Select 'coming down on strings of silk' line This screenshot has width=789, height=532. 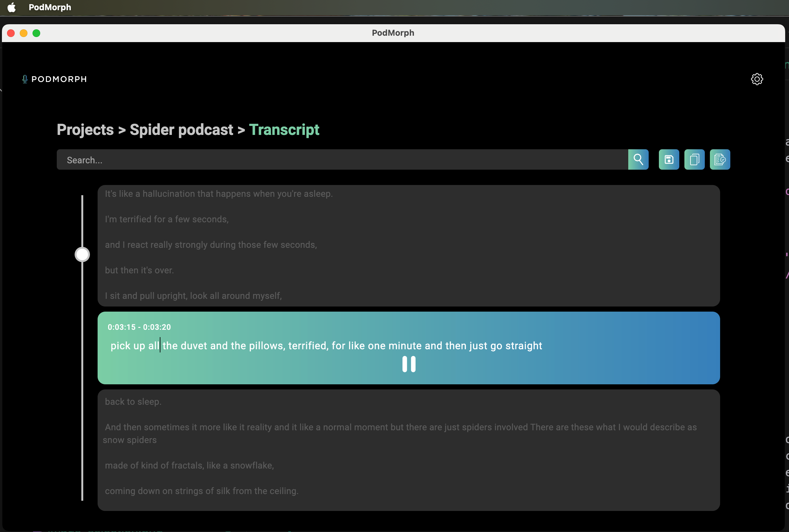tap(202, 491)
